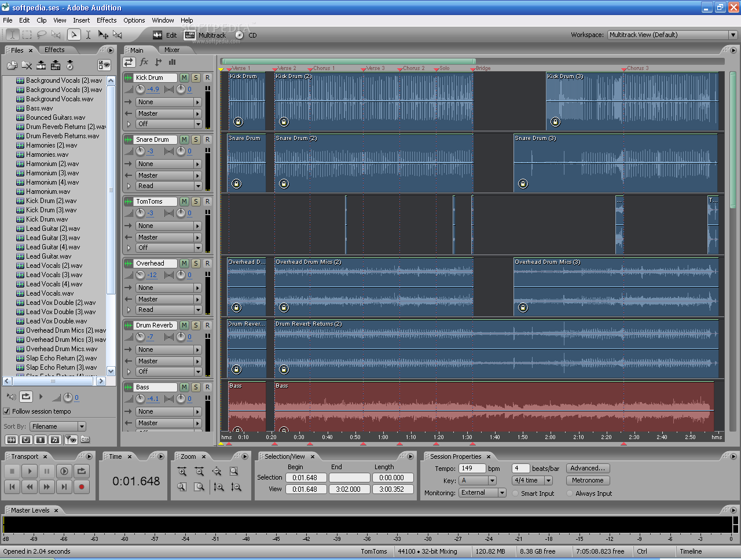Click Zoom Out Full Both Axes icon

click(217, 471)
